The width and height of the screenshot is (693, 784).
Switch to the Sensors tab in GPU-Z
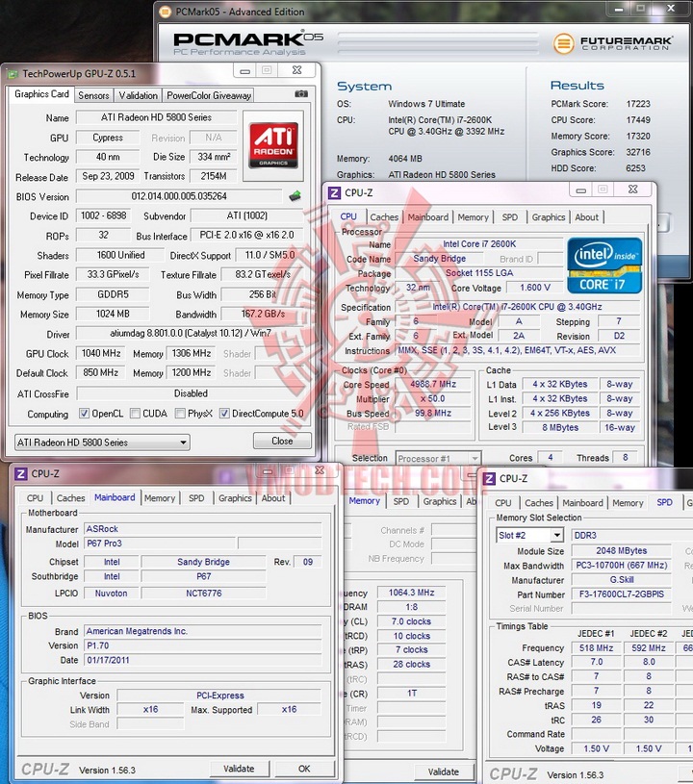93,95
